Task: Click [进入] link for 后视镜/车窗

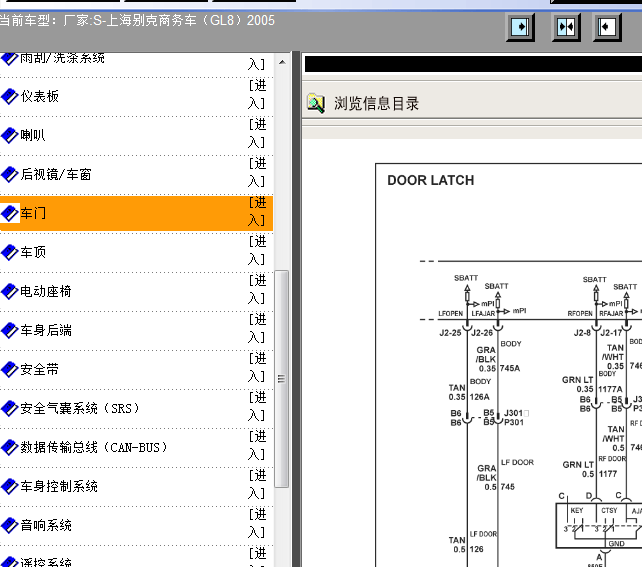Action: pyautogui.click(x=257, y=172)
